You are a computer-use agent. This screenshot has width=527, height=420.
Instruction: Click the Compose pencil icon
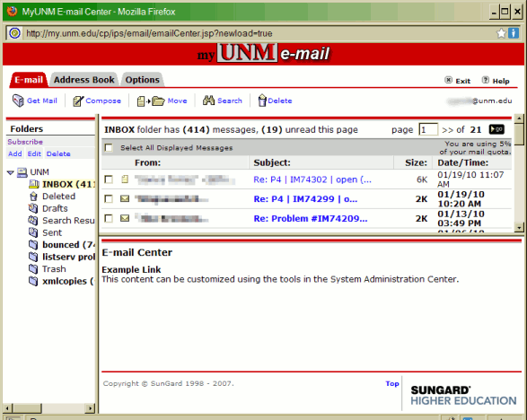[x=78, y=101]
